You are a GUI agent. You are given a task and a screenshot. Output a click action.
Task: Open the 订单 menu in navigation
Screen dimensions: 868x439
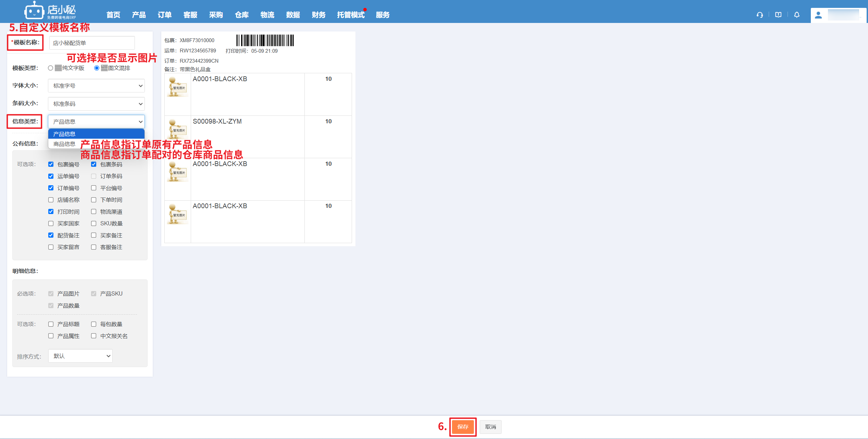point(164,15)
